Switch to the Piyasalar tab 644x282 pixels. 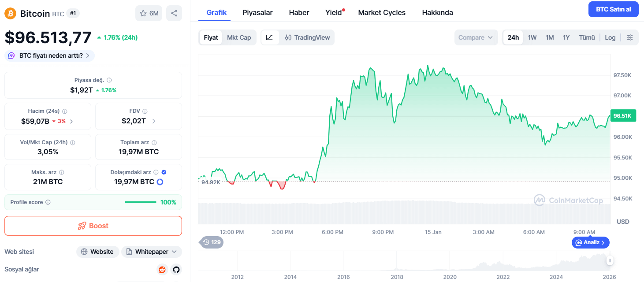[257, 12]
